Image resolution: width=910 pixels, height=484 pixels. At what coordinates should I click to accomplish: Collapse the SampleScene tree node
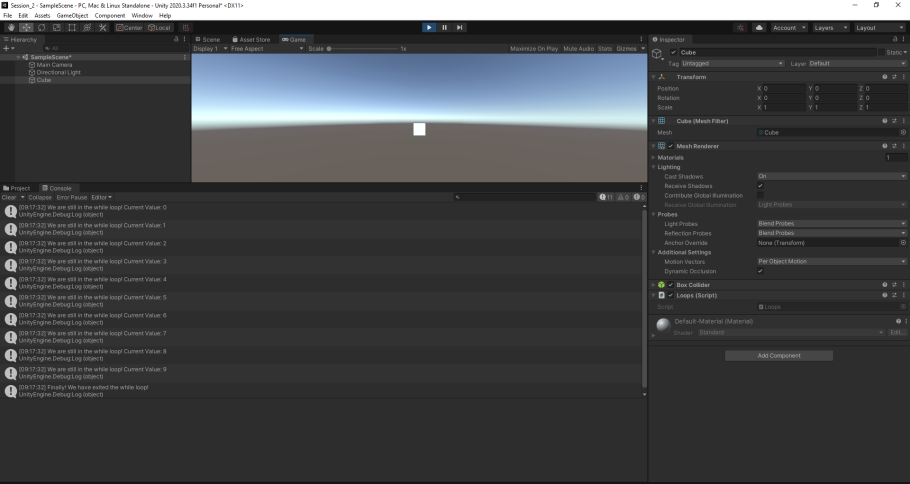tap(19, 57)
